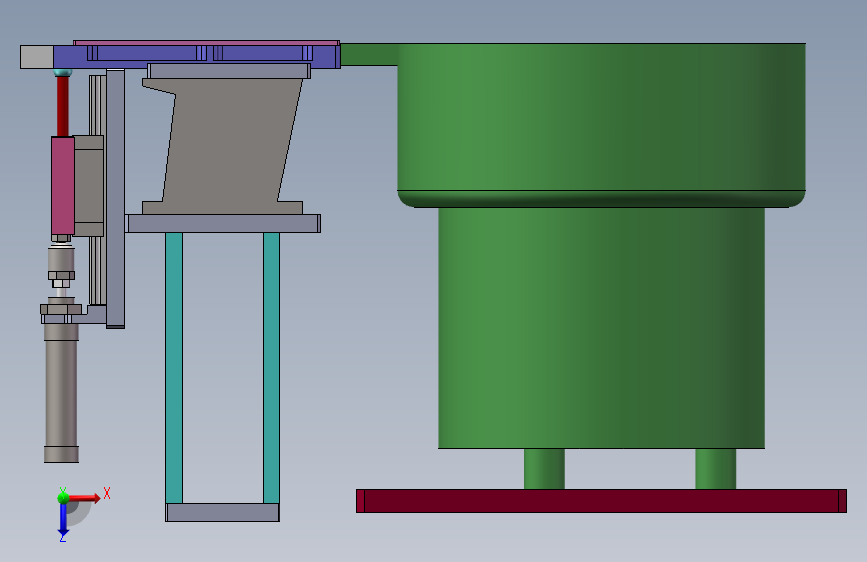The height and width of the screenshot is (562, 867).
Task: Select the gray bottom plate of the stand
Action: pyautogui.click(x=222, y=512)
